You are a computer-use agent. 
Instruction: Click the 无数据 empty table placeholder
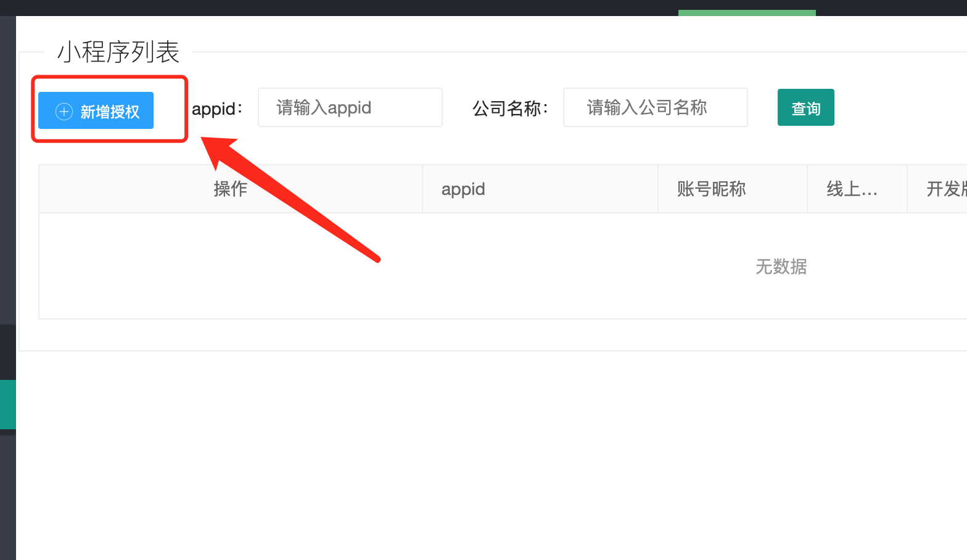pyautogui.click(x=781, y=266)
